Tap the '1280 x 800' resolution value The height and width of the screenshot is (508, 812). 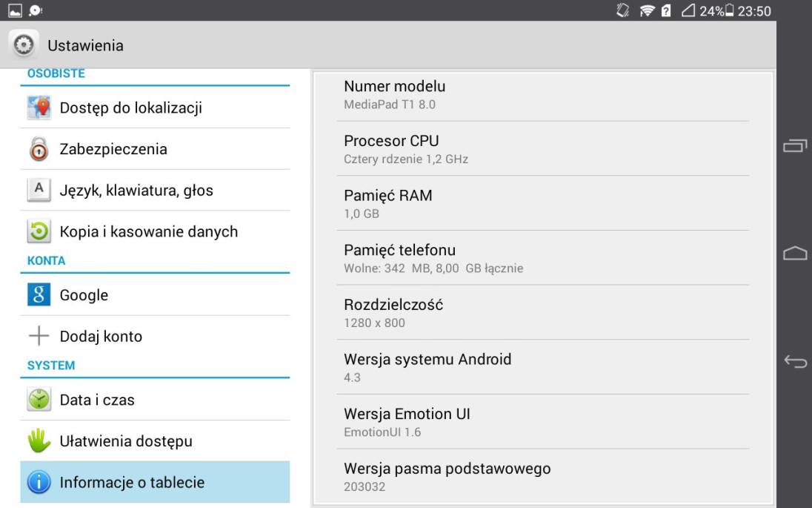[374, 323]
